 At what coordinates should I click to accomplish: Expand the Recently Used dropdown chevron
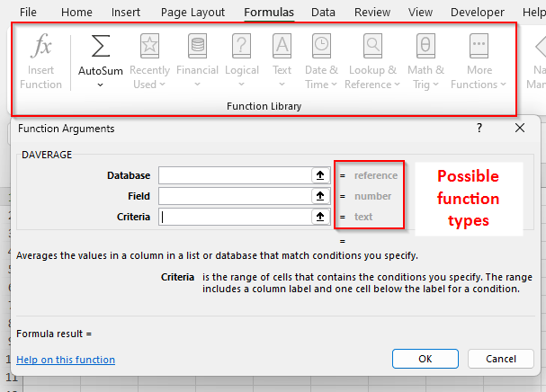point(162,84)
